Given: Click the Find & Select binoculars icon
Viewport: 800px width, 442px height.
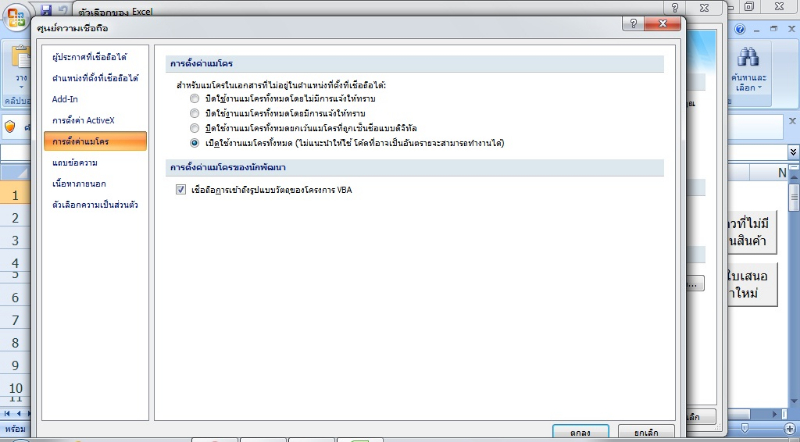Looking at the screenshot, I should (x=746, y=58).
